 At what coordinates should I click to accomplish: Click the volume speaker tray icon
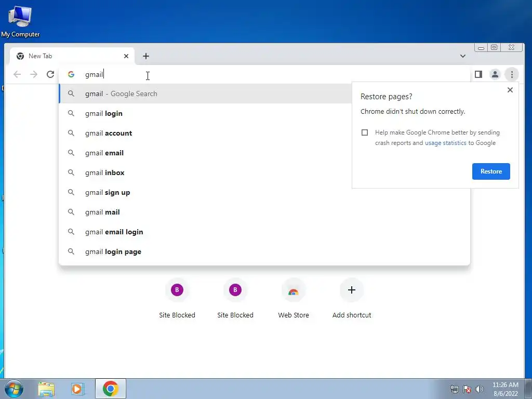pyautogui.click(x=480, y=389)
